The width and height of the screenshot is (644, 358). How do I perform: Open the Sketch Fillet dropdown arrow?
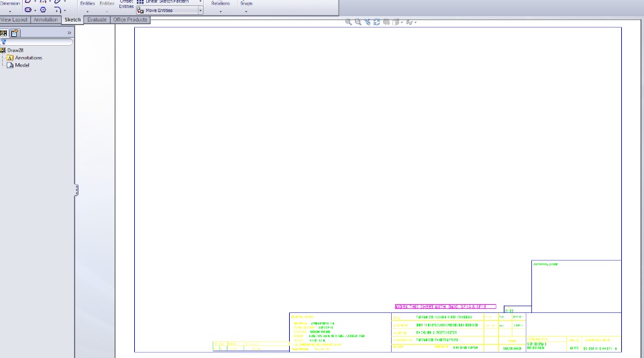tap(65, 10)
